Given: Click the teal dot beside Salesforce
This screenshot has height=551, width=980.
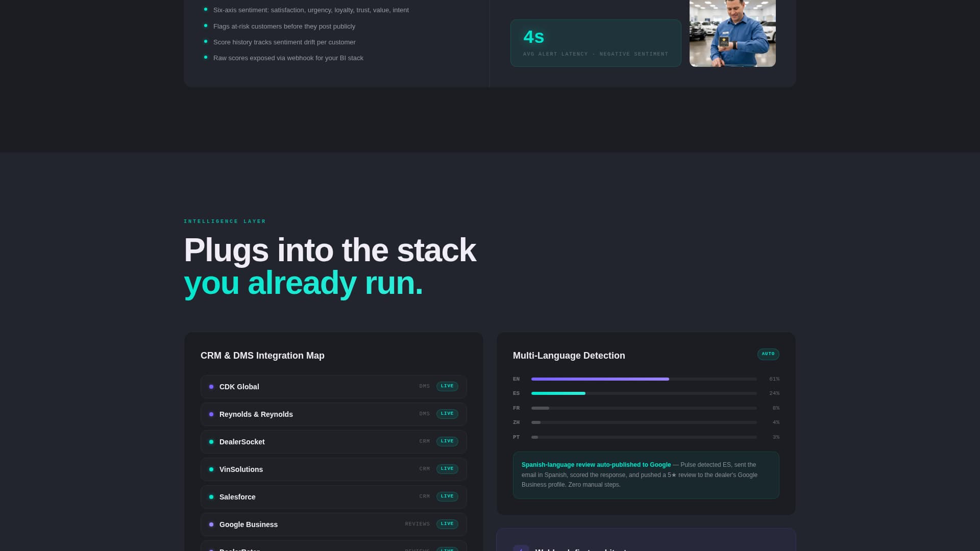Looking at the screenshot, I should tap(211, 497).
